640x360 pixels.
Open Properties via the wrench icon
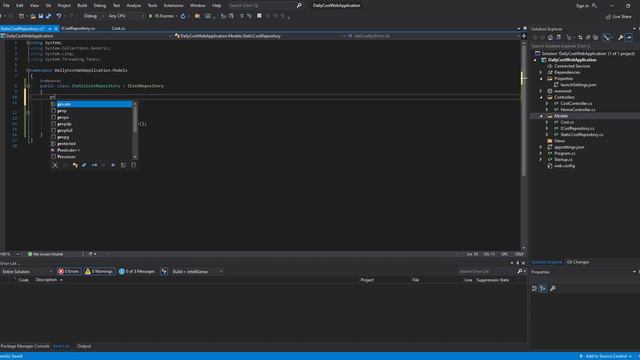click(621, 38)
